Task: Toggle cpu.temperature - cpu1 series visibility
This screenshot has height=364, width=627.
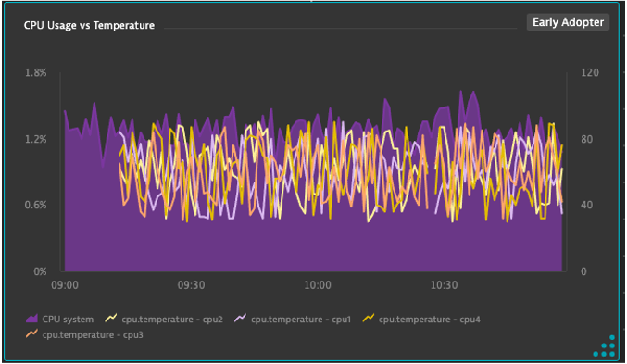Action: (301, 320)
